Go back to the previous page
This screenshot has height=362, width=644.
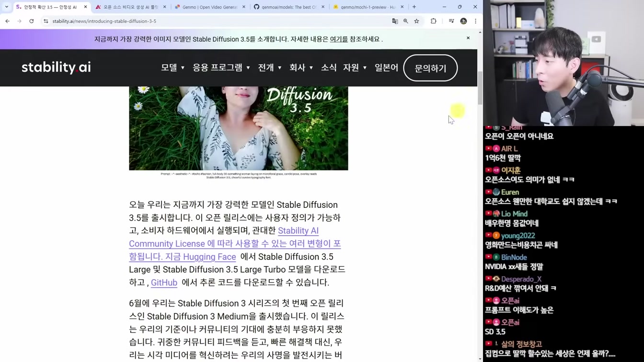click(x=7, y=21)
